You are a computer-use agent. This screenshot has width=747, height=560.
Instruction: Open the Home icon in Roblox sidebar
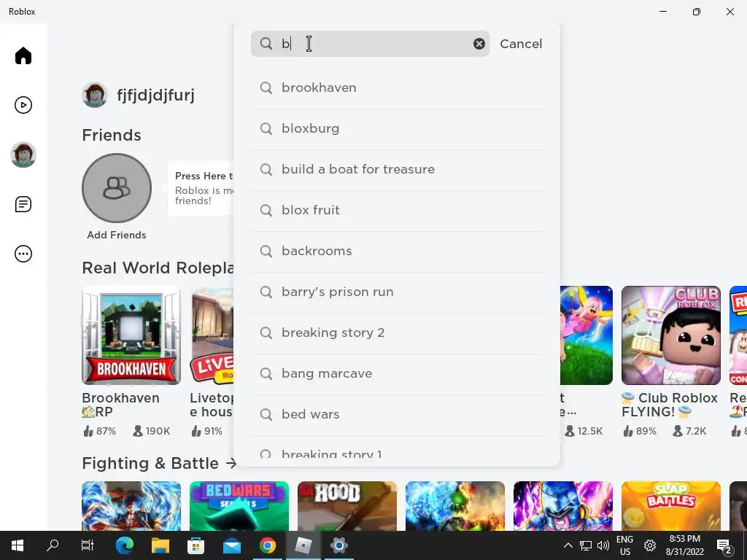[x=23, y=55]
